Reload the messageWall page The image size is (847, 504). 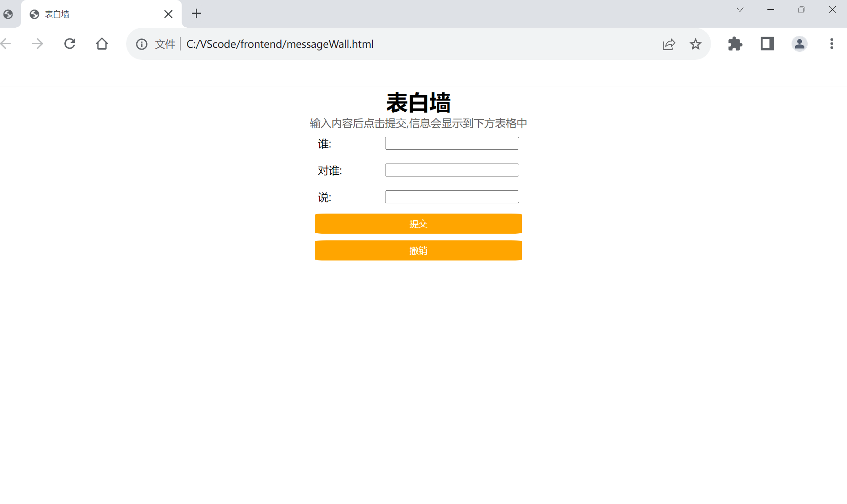pyautogui.click(x=70, y=44)
